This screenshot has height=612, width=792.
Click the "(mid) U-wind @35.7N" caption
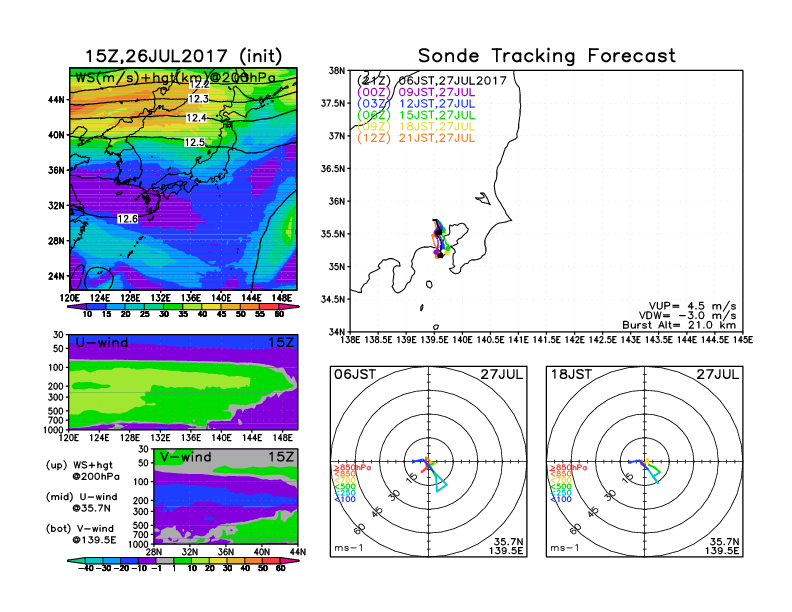point(81,502)
